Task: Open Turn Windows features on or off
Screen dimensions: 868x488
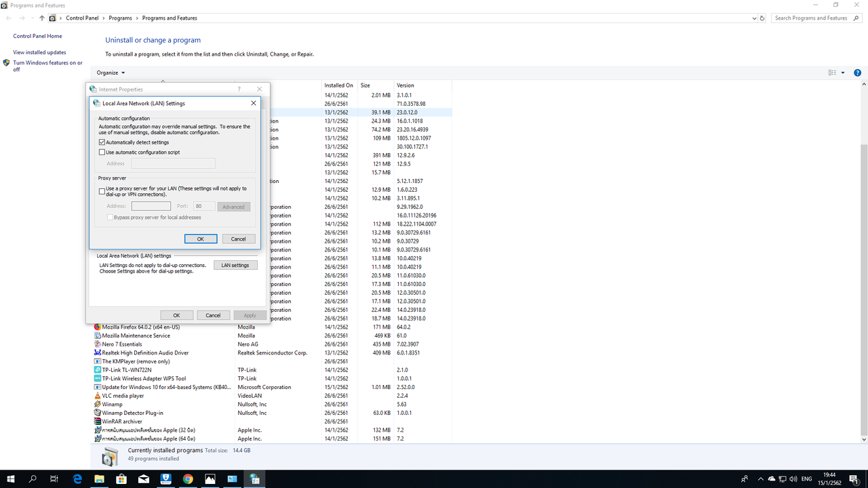Action: pyautogui.click(x=47, y=66)
